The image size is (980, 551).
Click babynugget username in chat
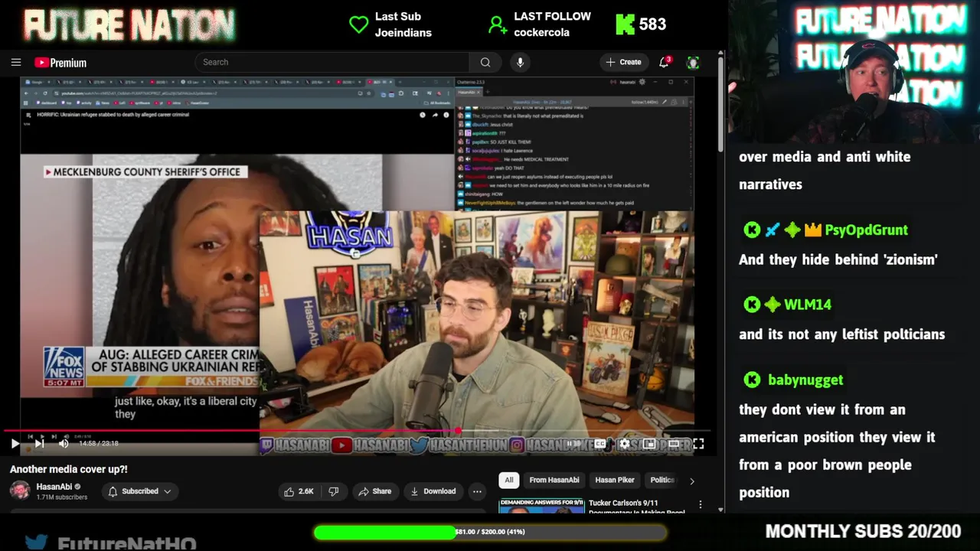tap(805, 380)
